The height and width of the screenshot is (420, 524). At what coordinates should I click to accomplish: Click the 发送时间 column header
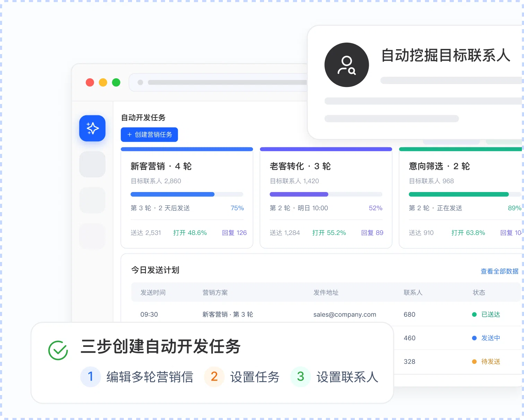(x=153, y=292)
